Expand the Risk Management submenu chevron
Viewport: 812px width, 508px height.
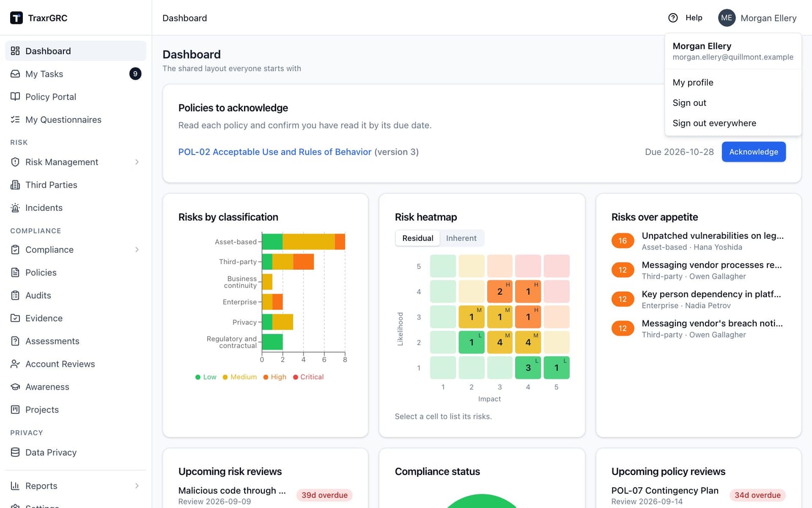[x=137, y=162]
